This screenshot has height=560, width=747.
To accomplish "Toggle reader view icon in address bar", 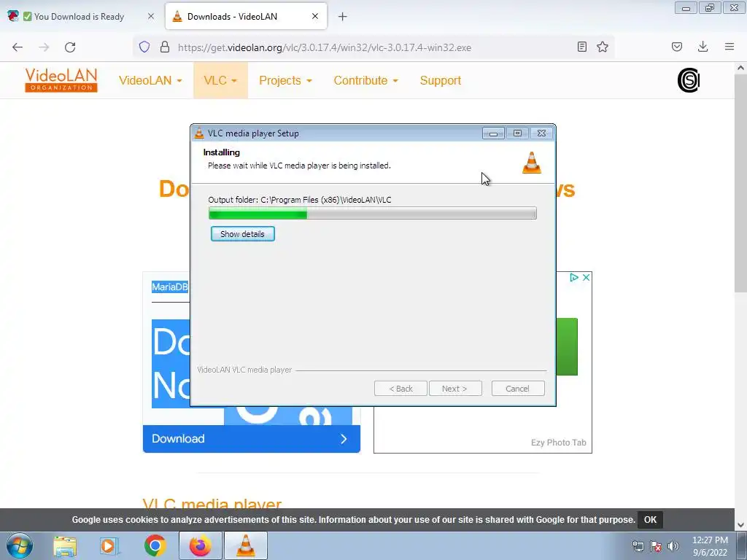I will (581, 47).
